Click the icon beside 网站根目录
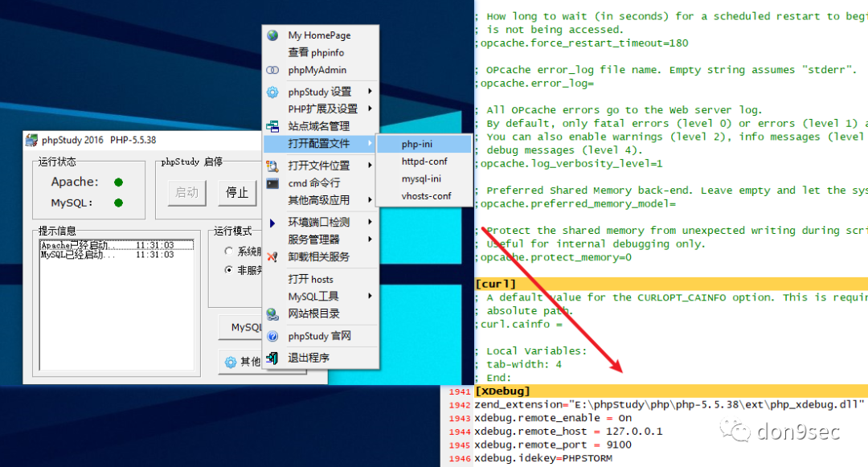This screenshot has height=467, width=868. click(272, 314)
